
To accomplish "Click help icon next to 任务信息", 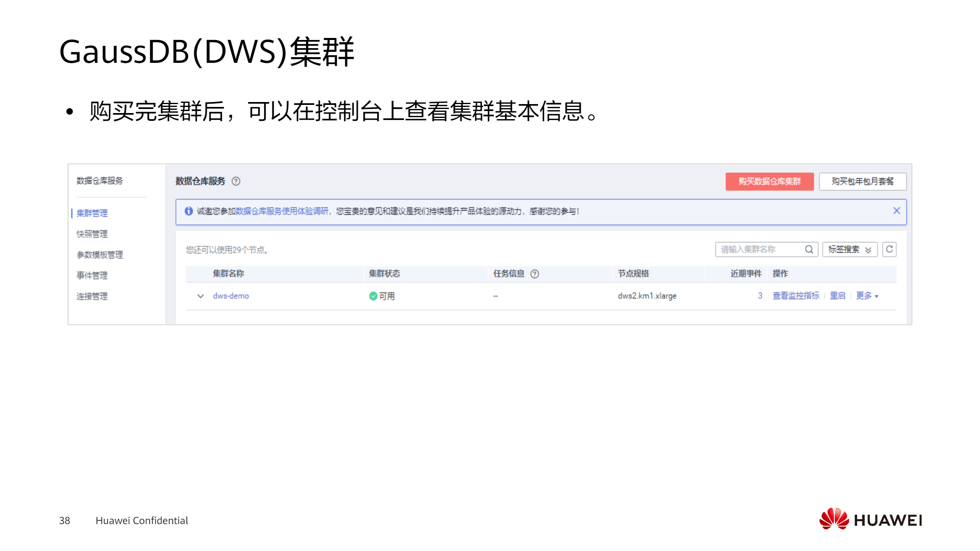I will pyautogui.click(x=535, y=274).
